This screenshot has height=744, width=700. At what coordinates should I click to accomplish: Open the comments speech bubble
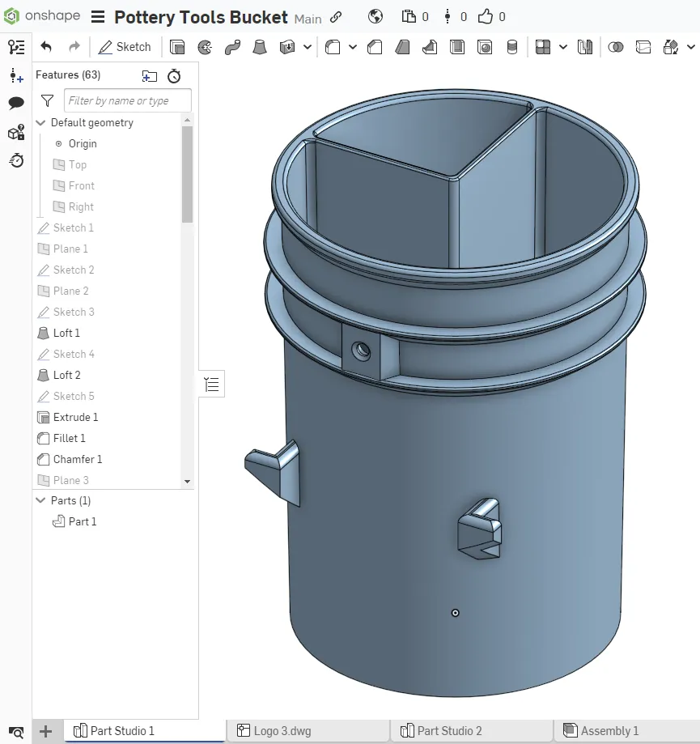pyautogui.click(x=16, y=103)
